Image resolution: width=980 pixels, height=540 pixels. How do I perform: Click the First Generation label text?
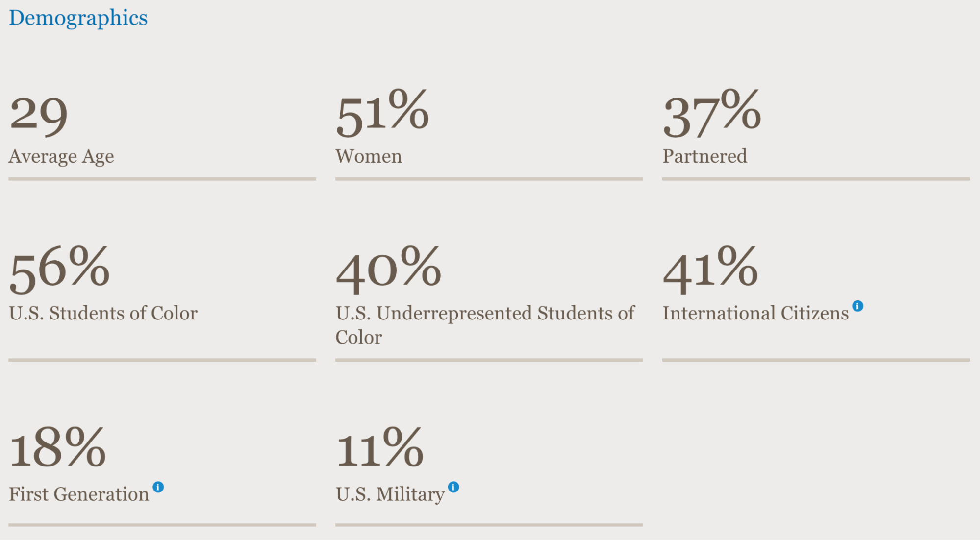(79, 494)
